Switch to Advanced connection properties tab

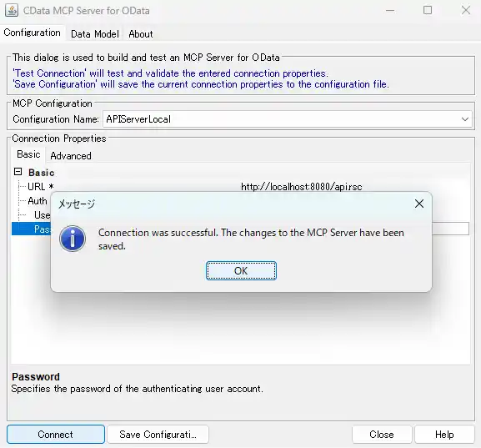(71, 156)
